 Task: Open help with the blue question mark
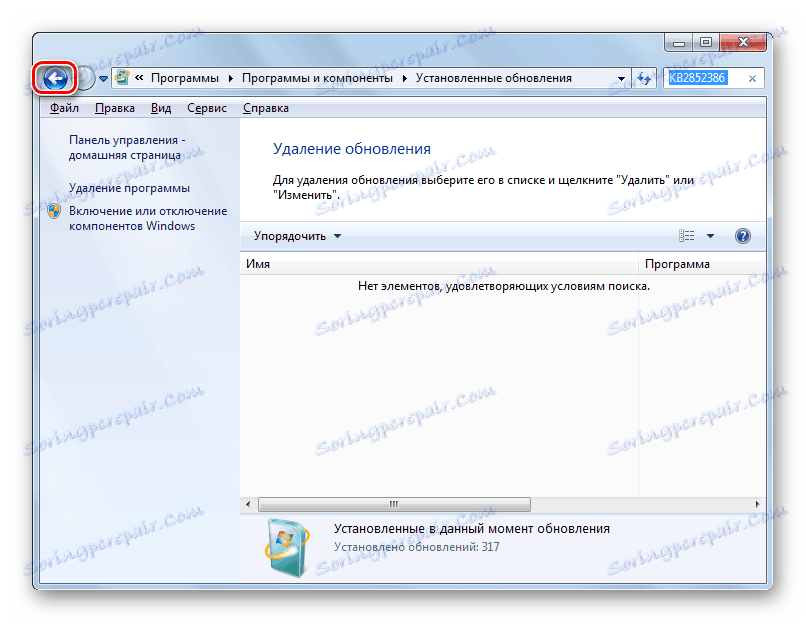coord(742,236)
